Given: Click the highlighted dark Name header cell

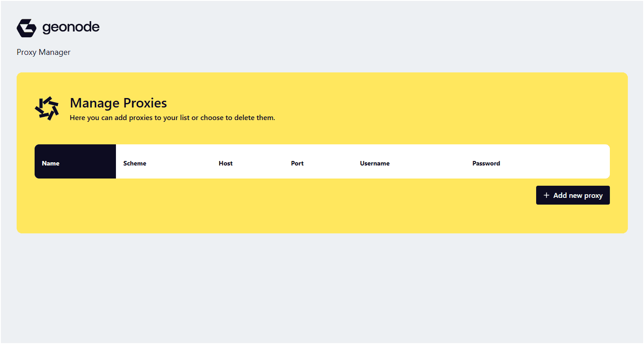Looking at the screenshot, I should tap(75, 161).
